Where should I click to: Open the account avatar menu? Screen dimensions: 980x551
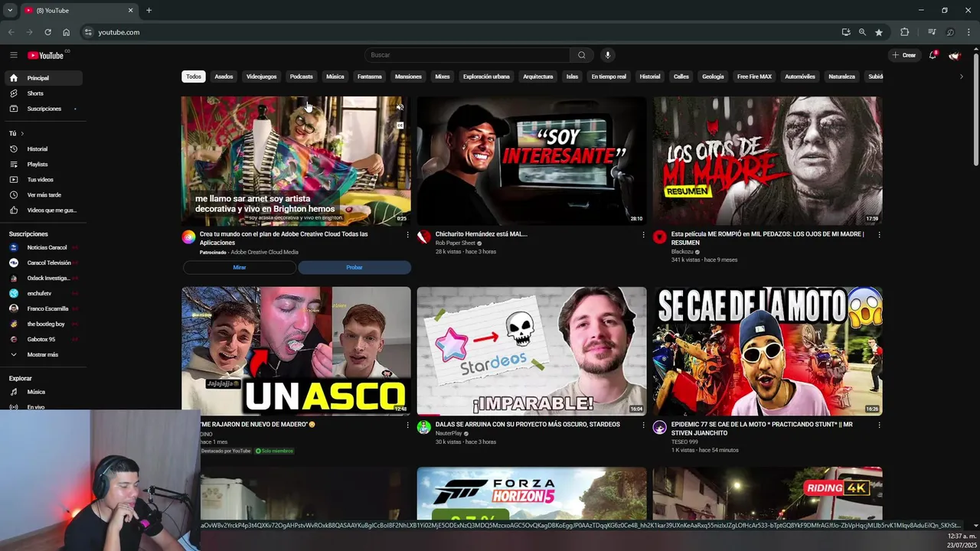(954, 55)
